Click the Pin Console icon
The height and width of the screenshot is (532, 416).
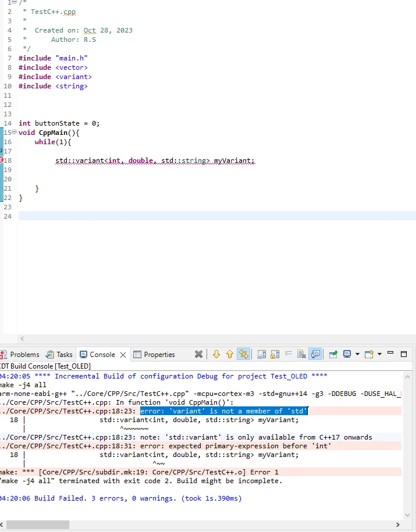[333, 354]
